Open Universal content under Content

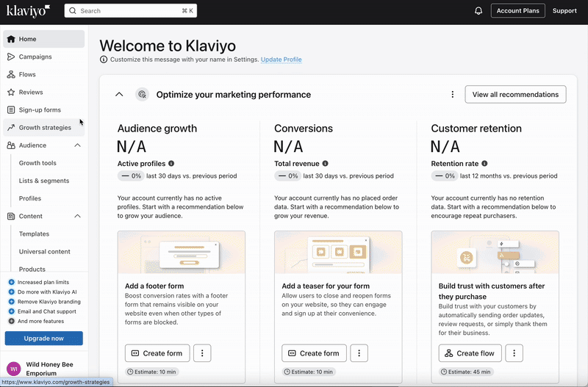pyautogui.click(x=45, y=252)
